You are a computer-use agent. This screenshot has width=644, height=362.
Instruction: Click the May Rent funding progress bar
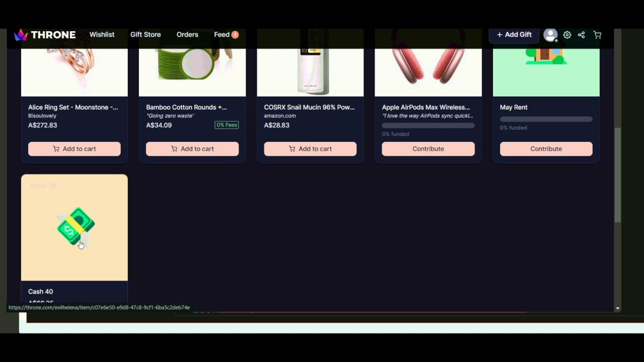coord(546,119)
